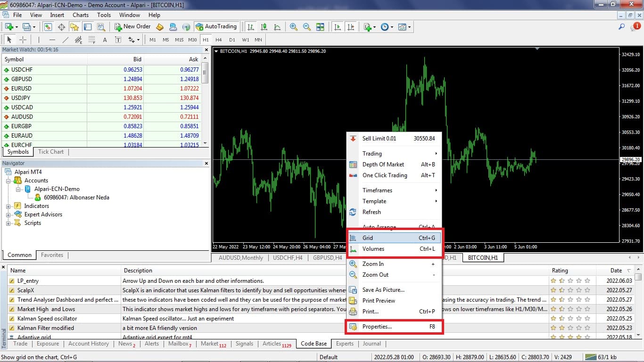Screen dimensions: 644x362
Task: Switch timeframe to M15
Action: tap(179, 40)
